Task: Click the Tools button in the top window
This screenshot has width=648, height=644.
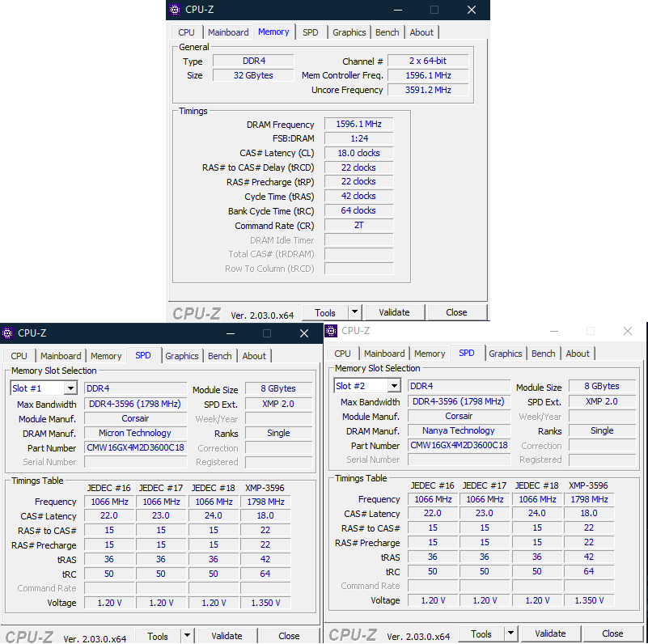Action: pyautogui.click(x=325, y=313)
